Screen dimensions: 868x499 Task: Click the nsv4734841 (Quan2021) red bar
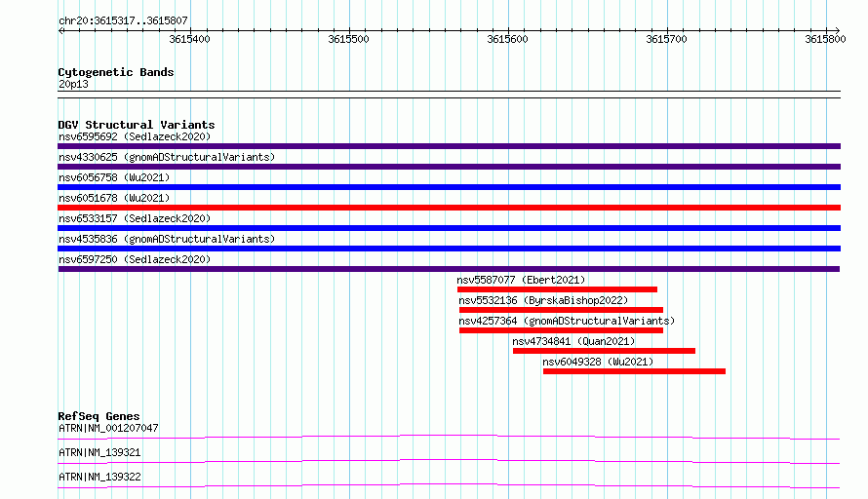tap(604, 351)
